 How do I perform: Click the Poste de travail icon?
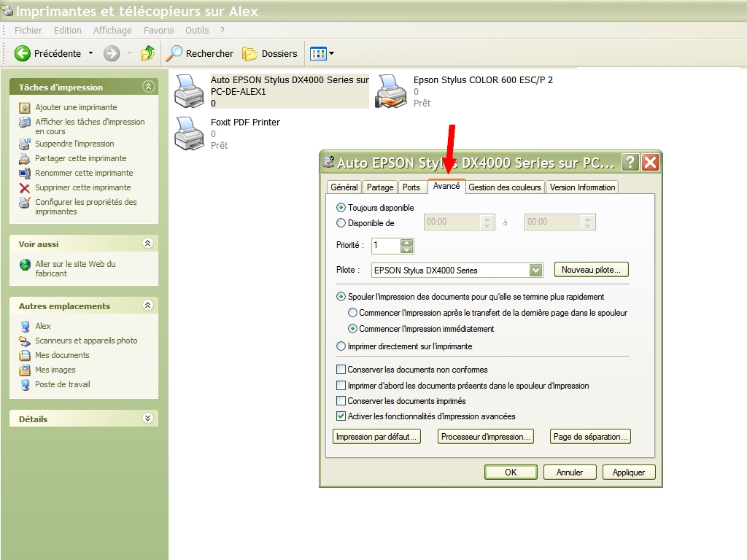click(x=25, y=385)
